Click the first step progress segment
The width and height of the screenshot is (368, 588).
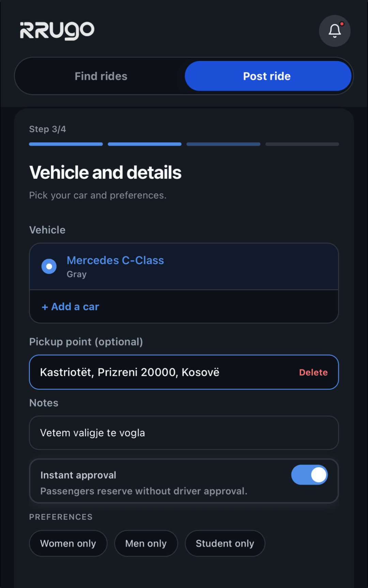66,144
